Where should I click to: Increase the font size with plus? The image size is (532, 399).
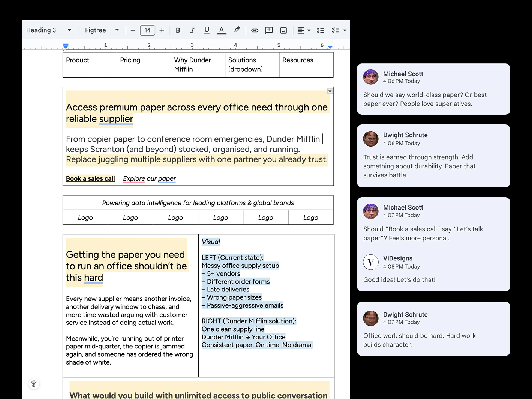[x=162, y=30]
